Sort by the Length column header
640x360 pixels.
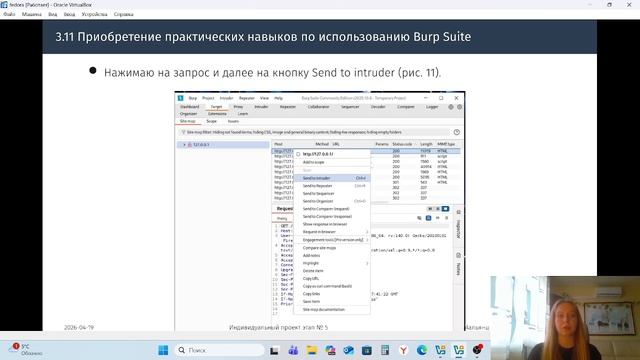[x=426, y=144]
